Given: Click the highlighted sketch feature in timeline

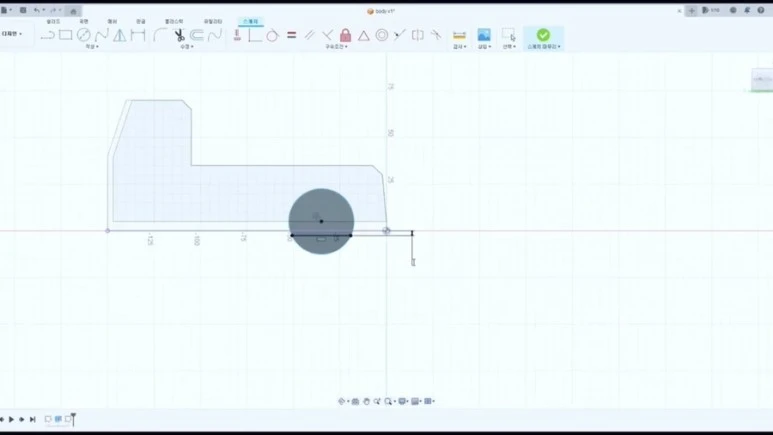Looking at the screenshot, I should (58, 419).
